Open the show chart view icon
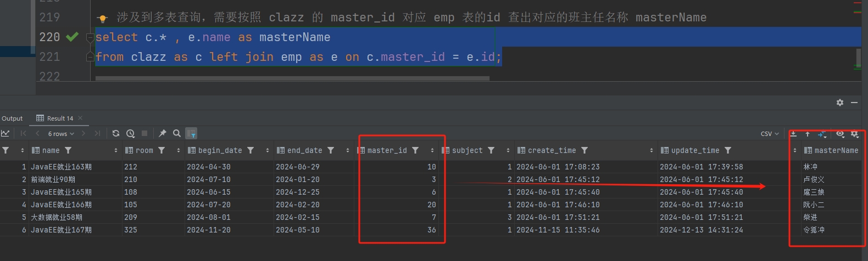 point(5,133)
